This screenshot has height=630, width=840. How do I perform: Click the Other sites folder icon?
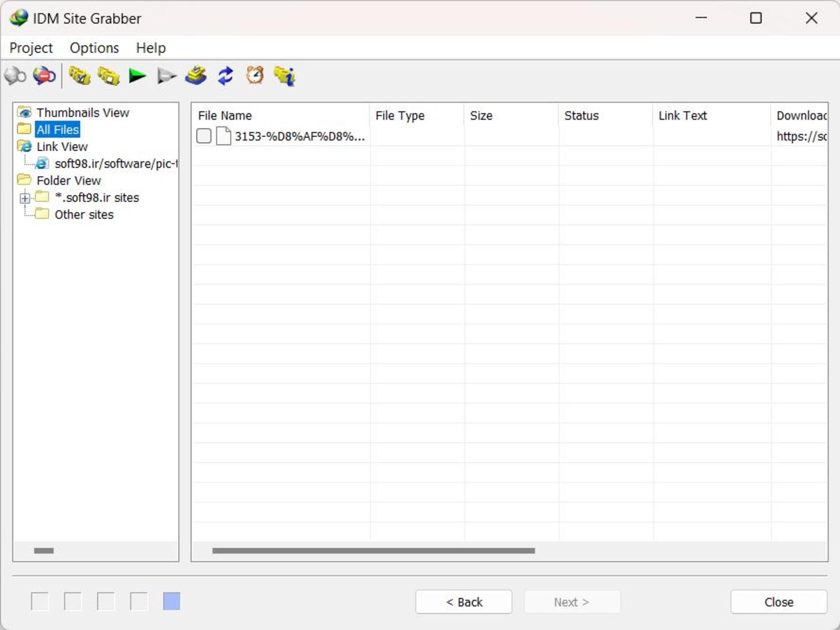tap(42, 214)
